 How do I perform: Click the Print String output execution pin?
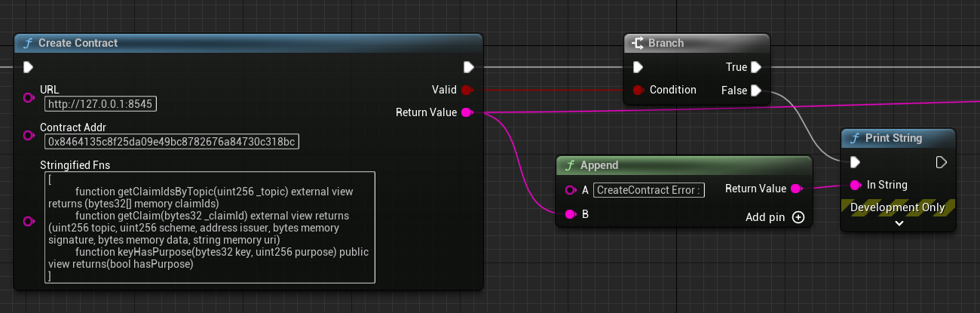941,162
